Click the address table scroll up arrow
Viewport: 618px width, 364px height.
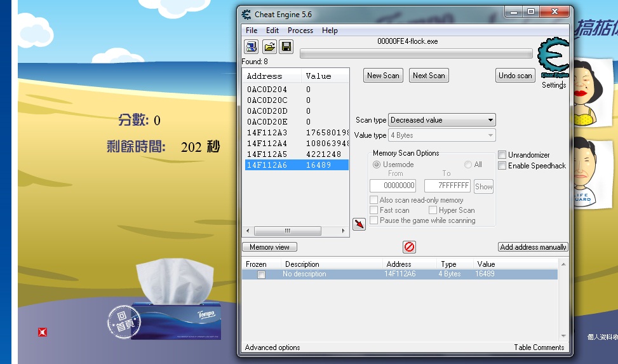click(563, 264)
